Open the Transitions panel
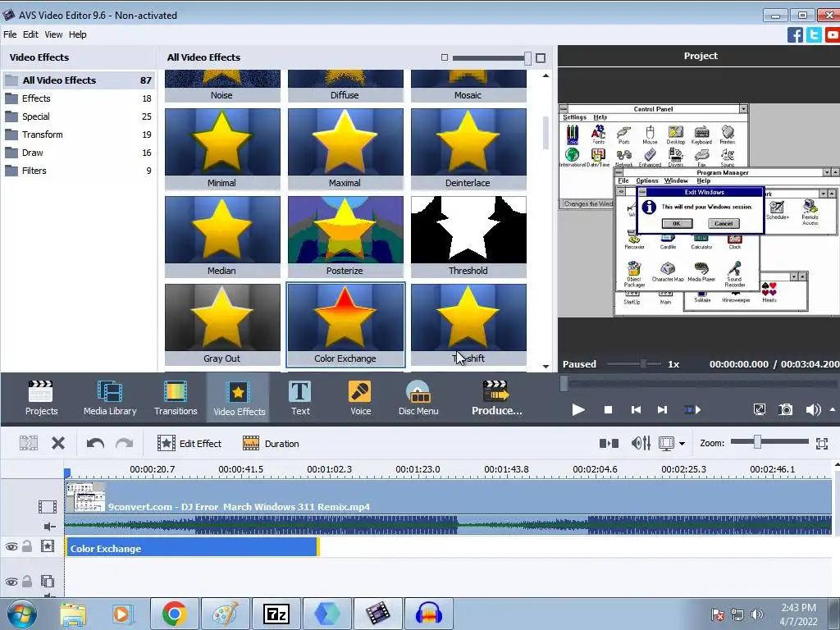Image resolution: width=840 pixels, height=630 pixels. tap(176, 398)
